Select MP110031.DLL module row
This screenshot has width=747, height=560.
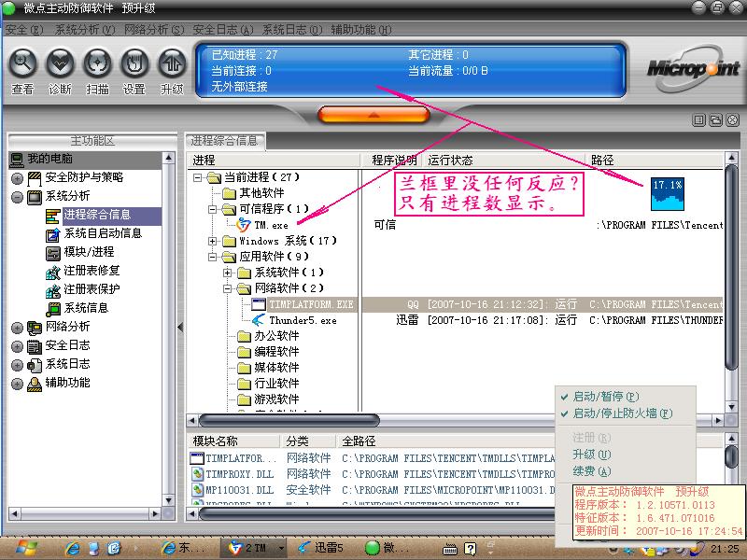pos(373,489)
